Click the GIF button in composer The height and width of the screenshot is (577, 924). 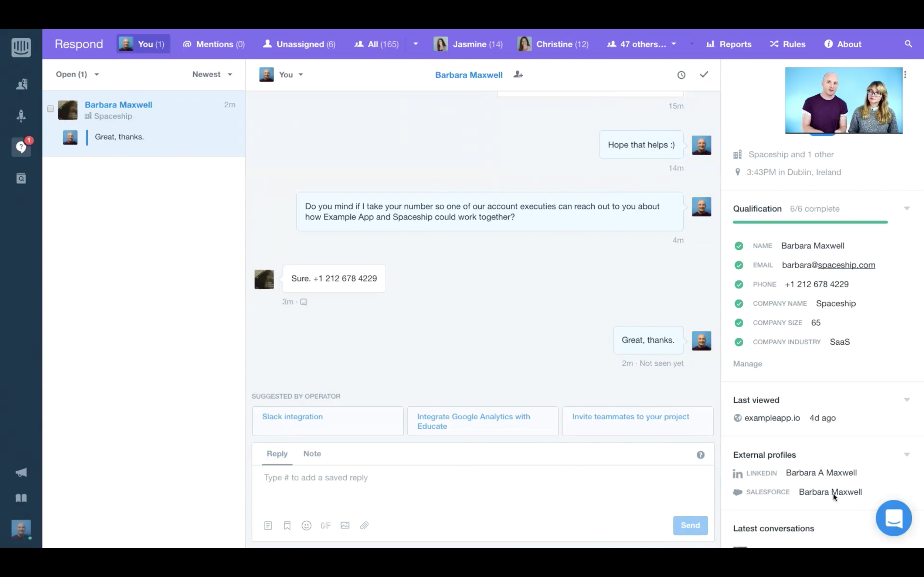tap(325, 526)
